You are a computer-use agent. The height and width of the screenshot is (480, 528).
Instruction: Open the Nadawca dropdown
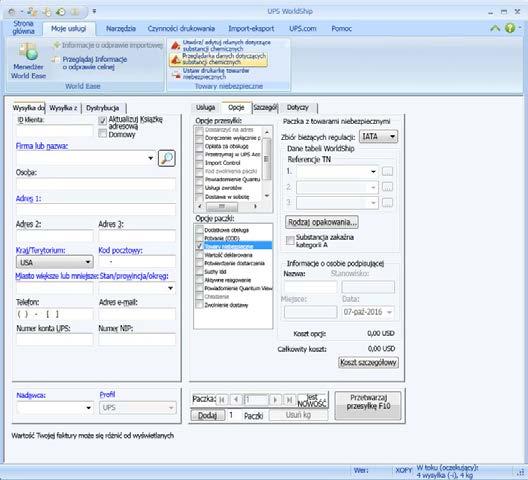pyautogui.click(x=88, y=408)
